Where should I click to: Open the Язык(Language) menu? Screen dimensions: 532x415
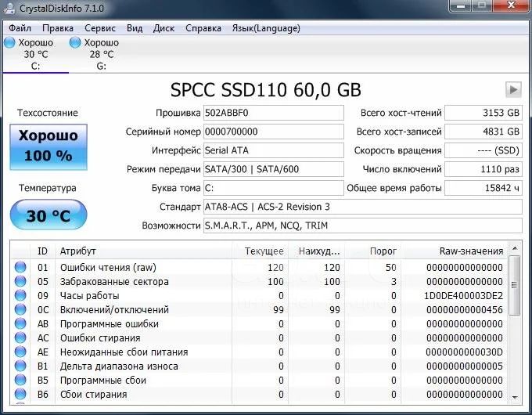pyautogui.click(x=266, y=28)
